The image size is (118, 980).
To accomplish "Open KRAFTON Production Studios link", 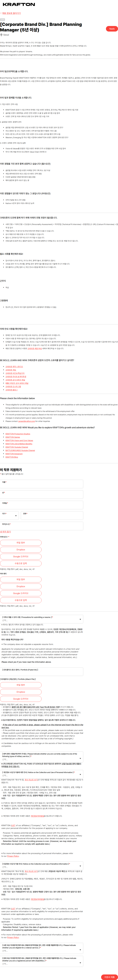I will point(18,434).
